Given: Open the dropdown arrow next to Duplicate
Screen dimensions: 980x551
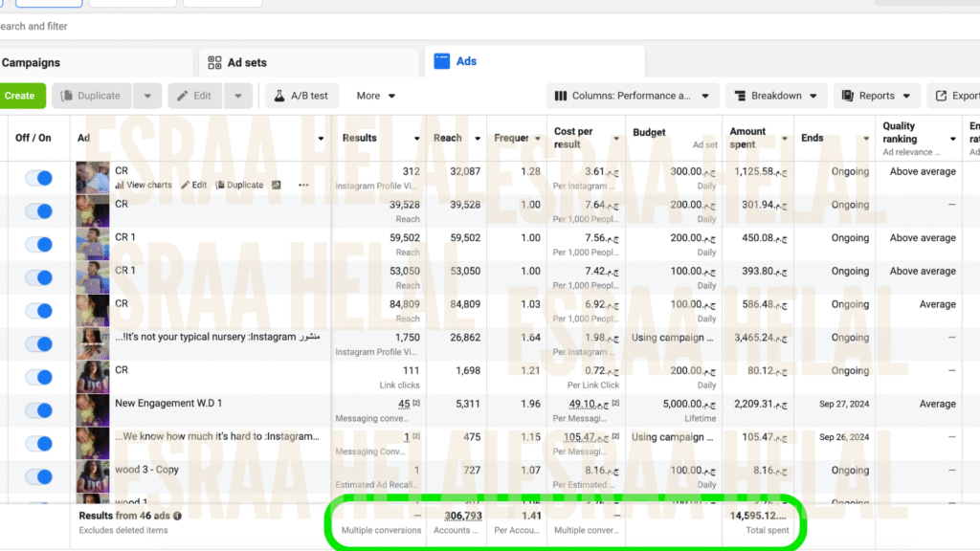Looking at the screenshot, I should [x=146, y=96].
